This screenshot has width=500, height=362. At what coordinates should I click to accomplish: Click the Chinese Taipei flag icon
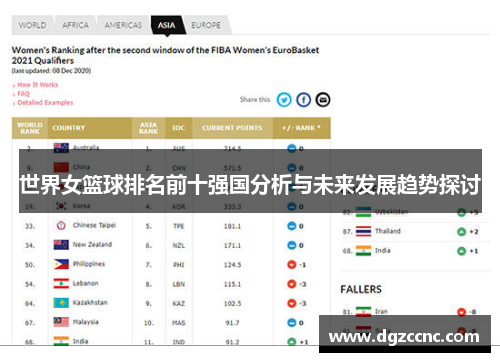(x=61, y=226)
